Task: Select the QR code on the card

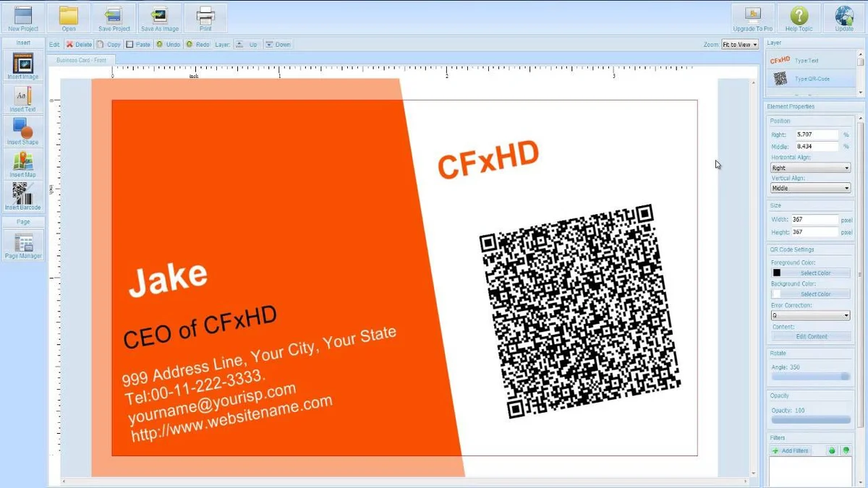Action: [581, 311]
